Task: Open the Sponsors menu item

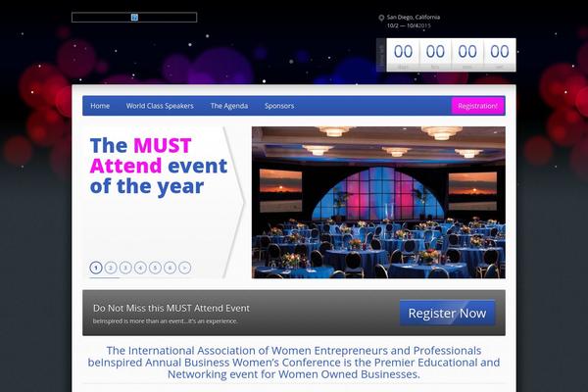Action: (279, 106)
